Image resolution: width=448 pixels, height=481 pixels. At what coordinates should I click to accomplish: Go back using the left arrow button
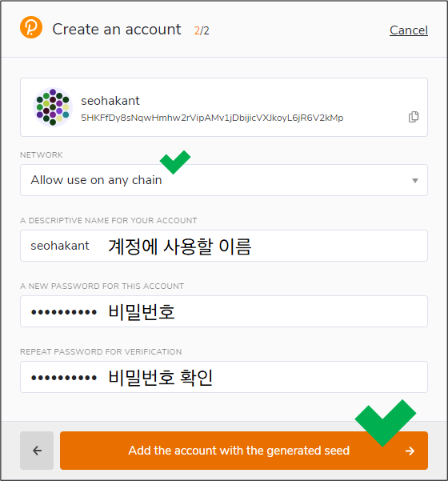[37, 451]
